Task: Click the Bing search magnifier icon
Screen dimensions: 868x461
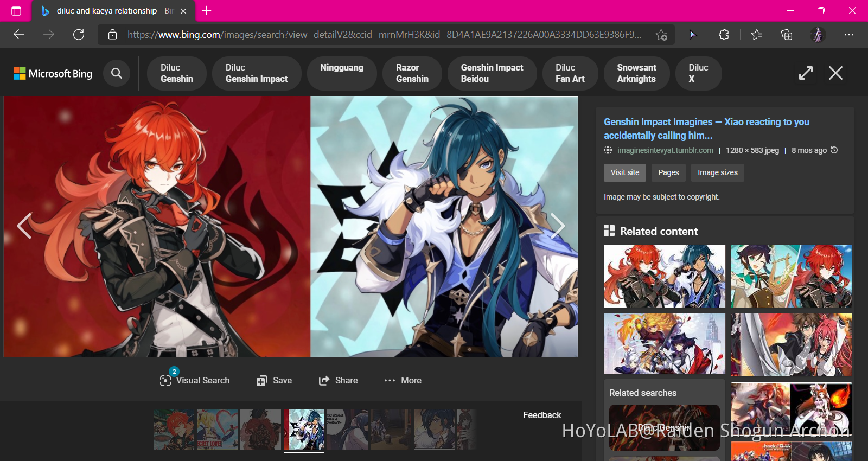Action: click(x=117, y=73)
